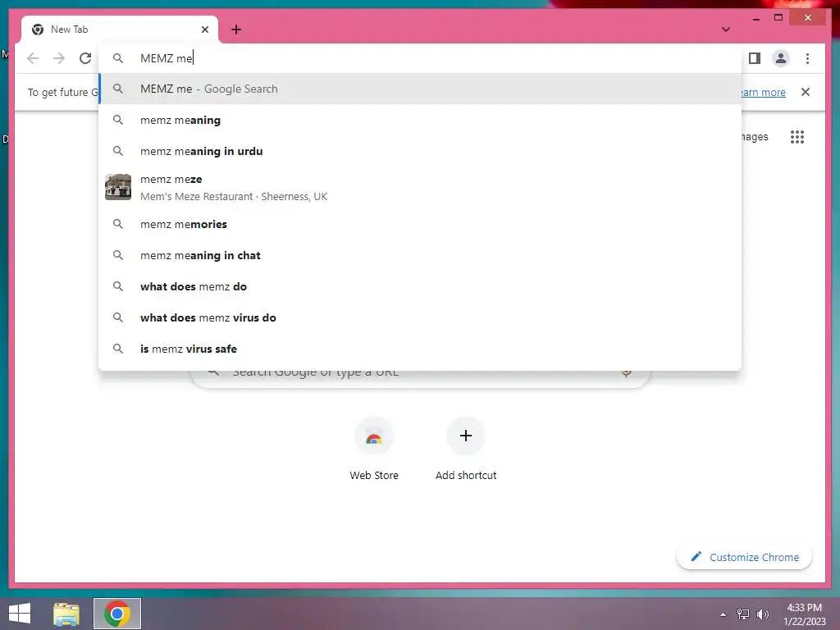Choose 'memz memories' suggestion
Screen dimensions: 840x630
coord(420,225)
